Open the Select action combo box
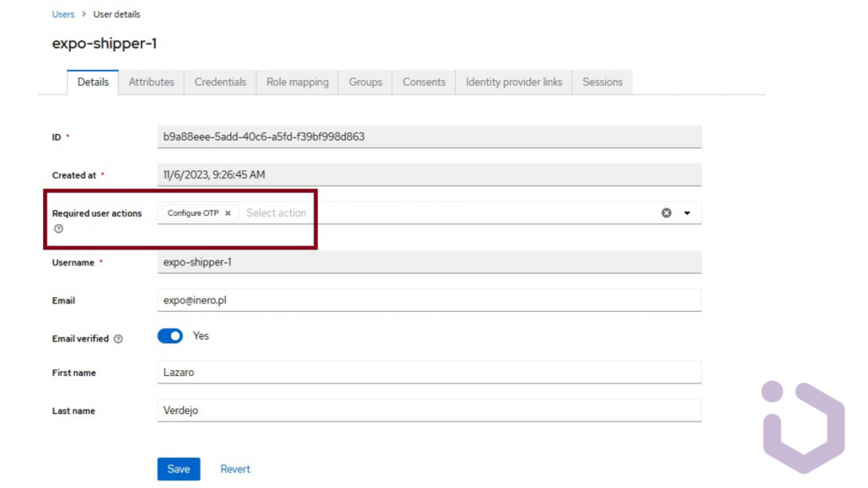This screenshot has width=868, height=488. click(x=276, y=213)
